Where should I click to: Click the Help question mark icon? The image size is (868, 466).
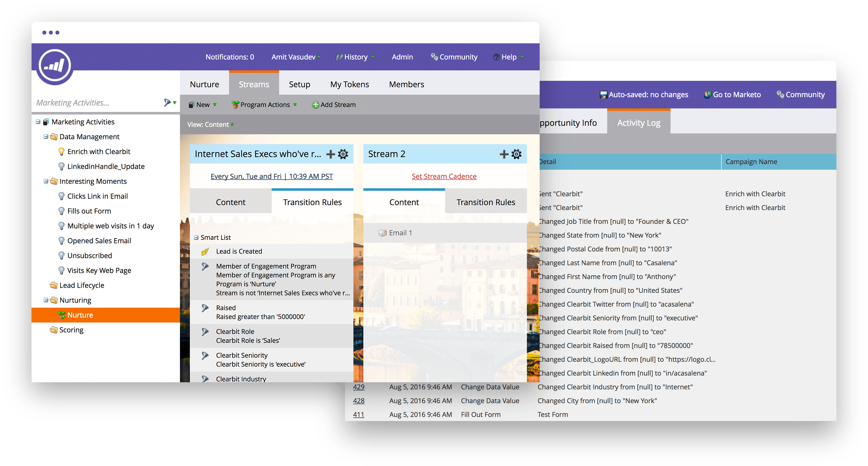click(496, 57)
